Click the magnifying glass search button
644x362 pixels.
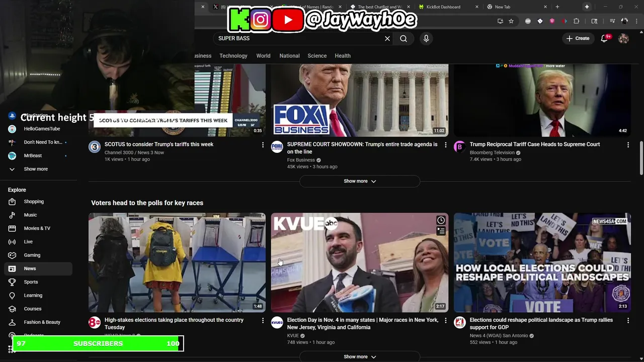click(404, 38)
